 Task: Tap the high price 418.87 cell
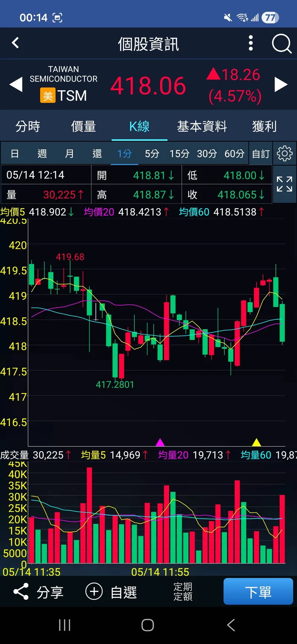pos(136,194)
